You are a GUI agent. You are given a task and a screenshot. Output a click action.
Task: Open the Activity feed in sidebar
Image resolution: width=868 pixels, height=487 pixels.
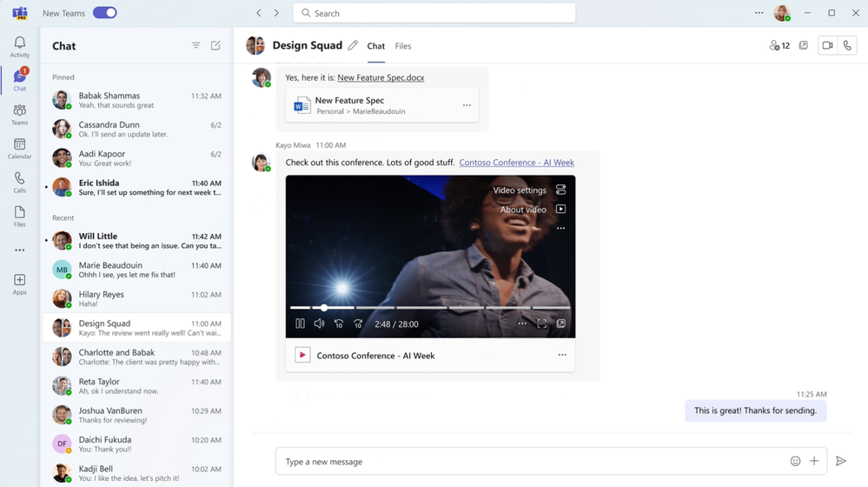[x=19, y=47]
